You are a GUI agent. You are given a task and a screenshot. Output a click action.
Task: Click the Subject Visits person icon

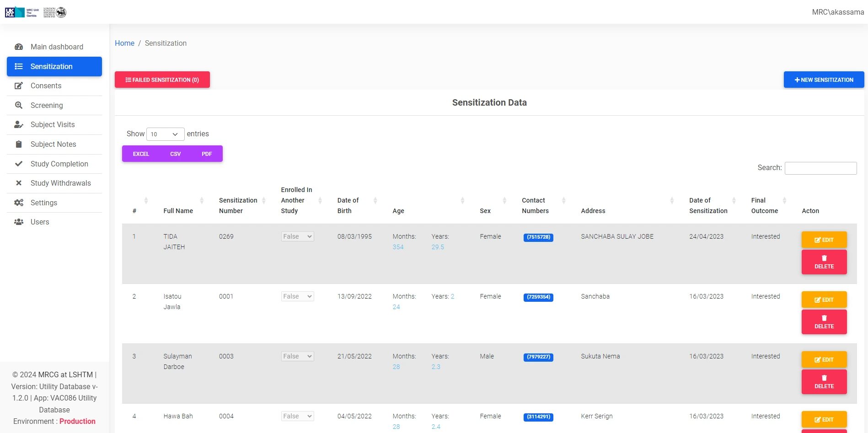pyautogui.click(x=19, y=124)
